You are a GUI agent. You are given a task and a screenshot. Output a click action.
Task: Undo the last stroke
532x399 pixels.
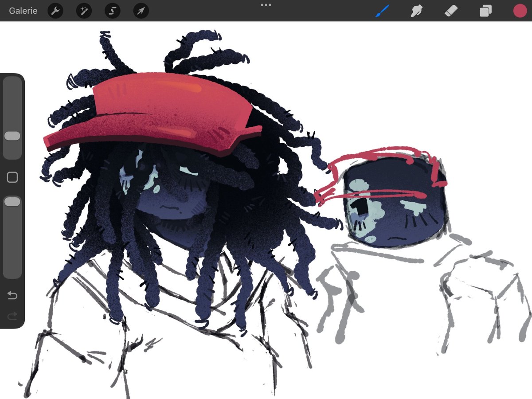point(12,295)
